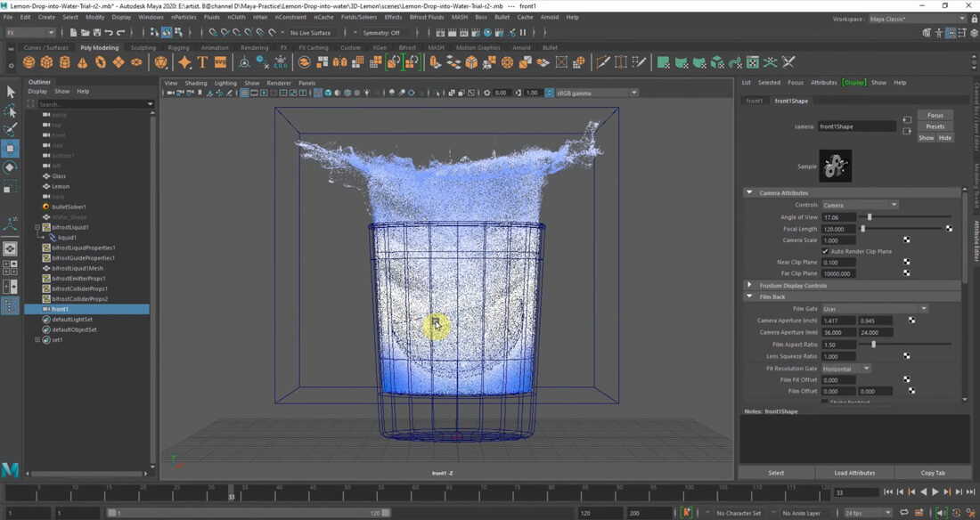Screen dimensions: 980x520
Task: Open the sRGB gamma view transform dropdown
Action: click(x=596, y=93)
